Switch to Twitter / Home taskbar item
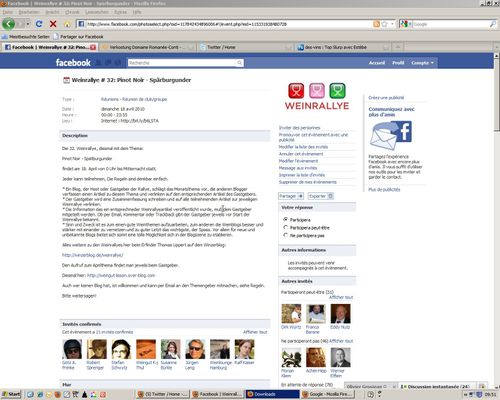 tap(163, 394)
